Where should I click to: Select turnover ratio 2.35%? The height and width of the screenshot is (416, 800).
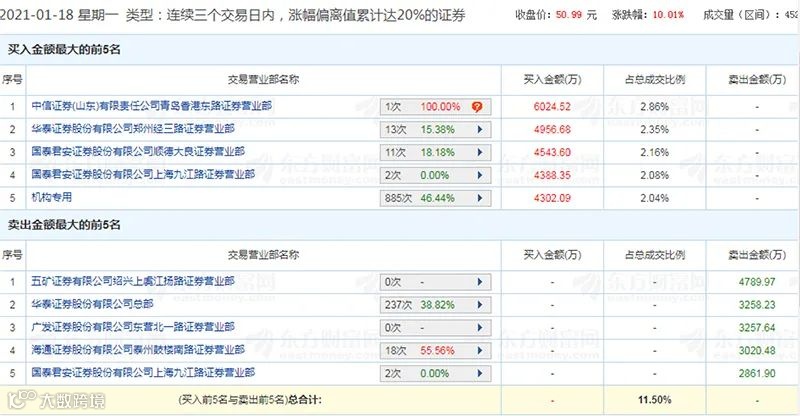coord(655,130)
